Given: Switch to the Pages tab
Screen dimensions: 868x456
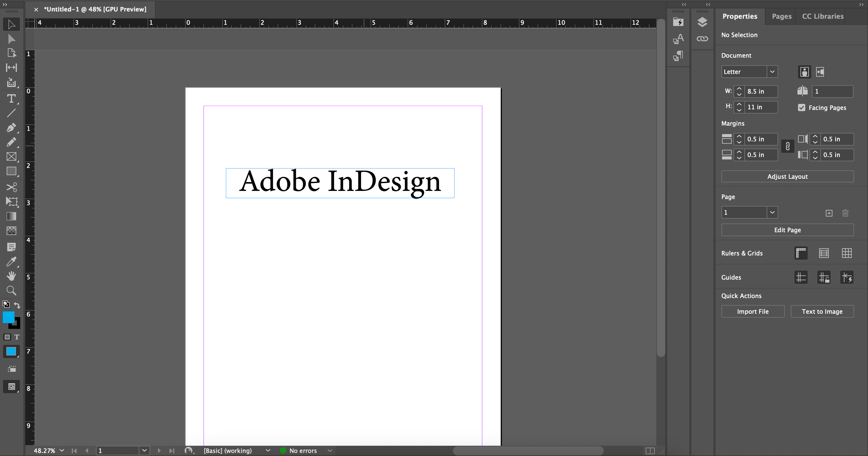Looking at the screenshot, I should pos(781,16).
